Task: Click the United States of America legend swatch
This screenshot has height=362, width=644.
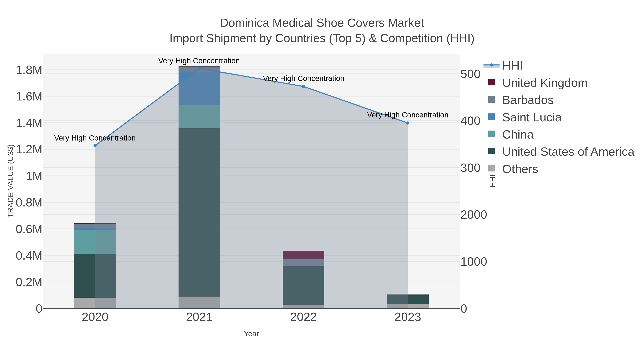Action: (492, 151)
